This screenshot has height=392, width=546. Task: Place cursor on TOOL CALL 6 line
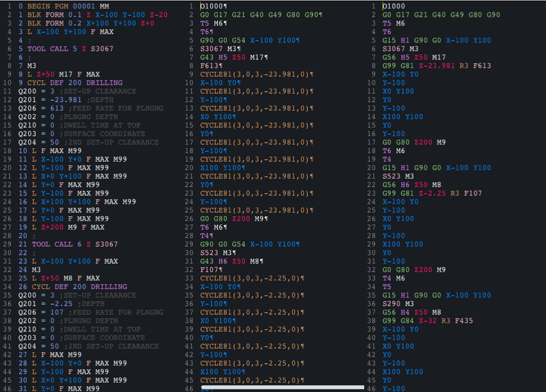point(74,244)
